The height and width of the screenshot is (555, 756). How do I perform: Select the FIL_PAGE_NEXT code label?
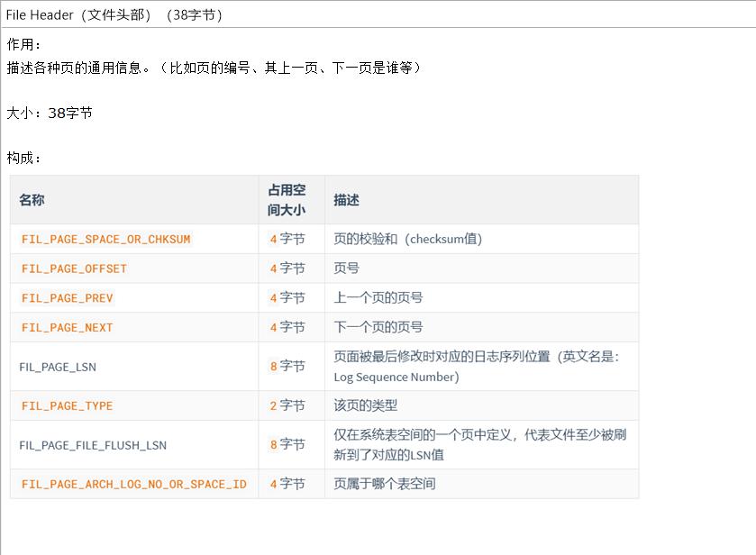(68, 328)
